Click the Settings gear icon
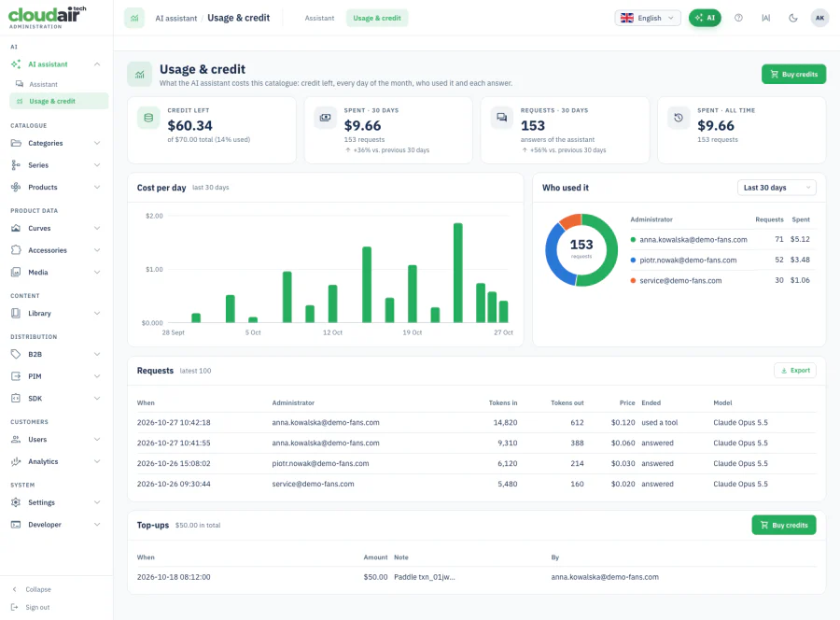840x620 pixels. click(x=16, y=502)
